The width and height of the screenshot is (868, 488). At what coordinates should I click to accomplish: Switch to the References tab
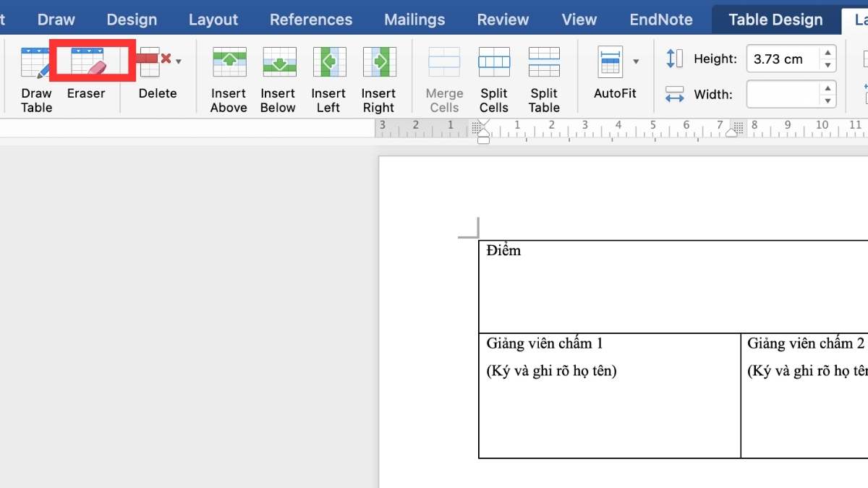click(x=311, y=20)
